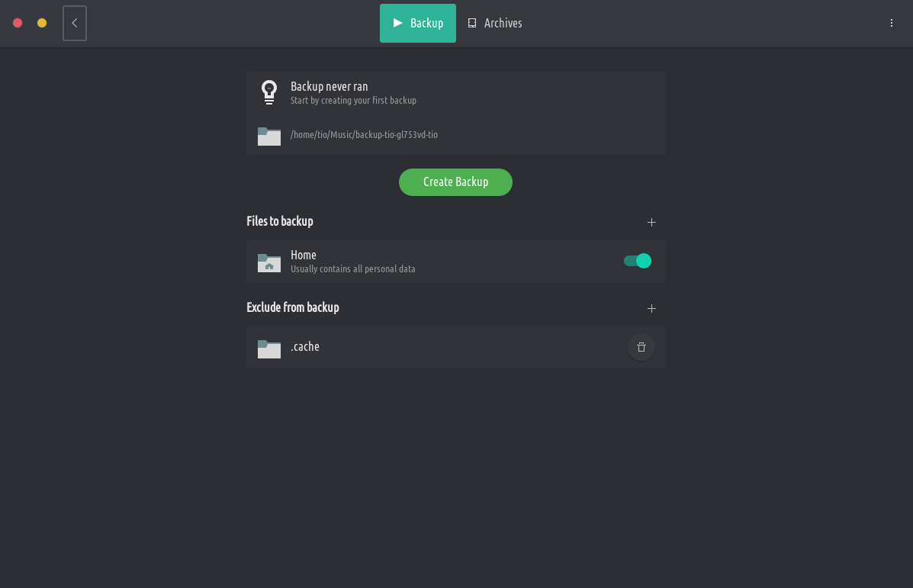Disable the Home folder backup switch
The width and height of the screenshot is (913, 588).
coord(638,261)
